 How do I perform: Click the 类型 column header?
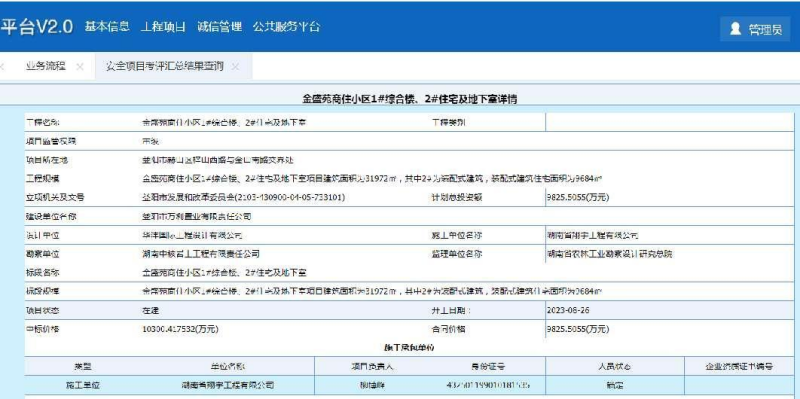pyautogui.click(x=83, y=366)
